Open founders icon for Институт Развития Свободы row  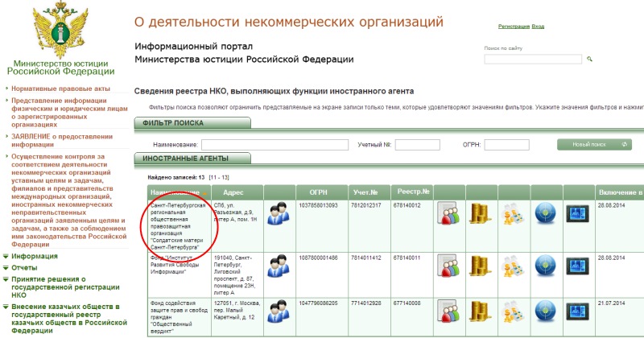click(279, 266)
